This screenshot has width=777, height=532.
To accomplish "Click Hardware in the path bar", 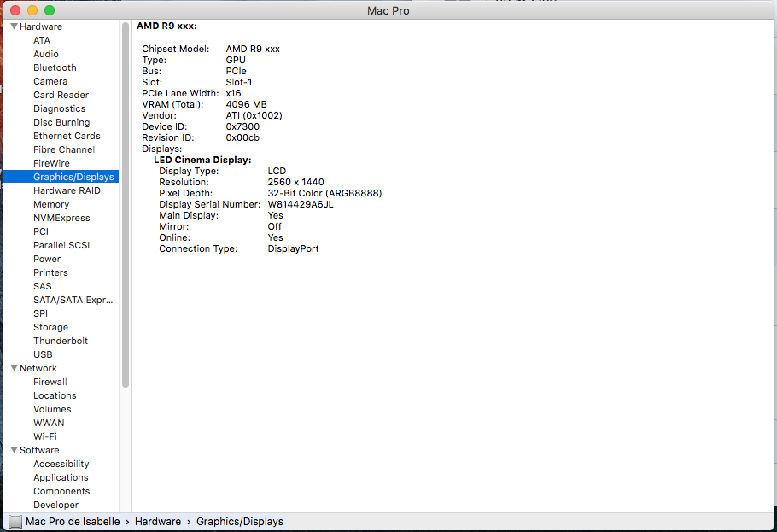I will coord(158,522).
